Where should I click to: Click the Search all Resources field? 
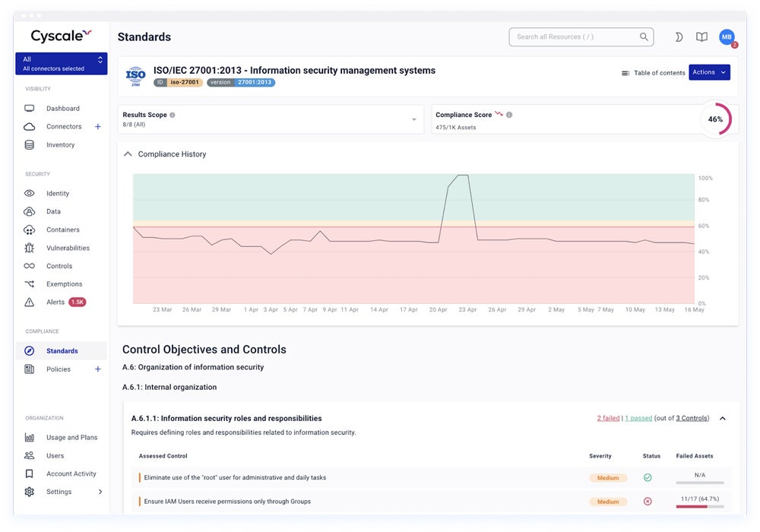[x=574, y=36]
